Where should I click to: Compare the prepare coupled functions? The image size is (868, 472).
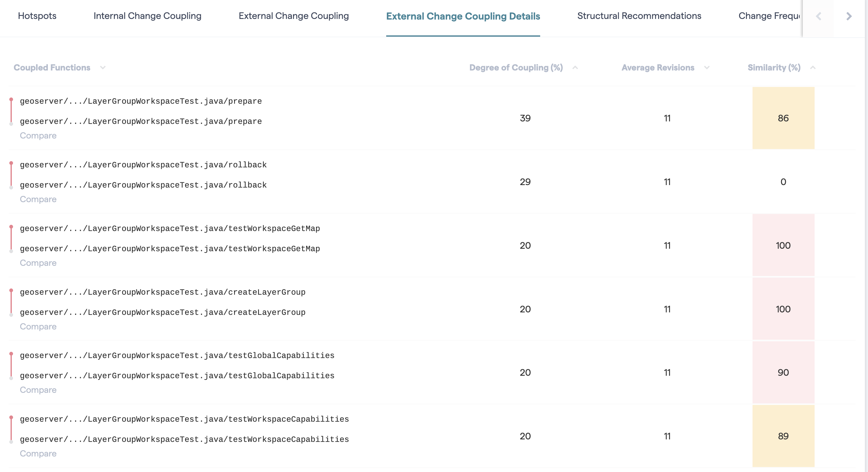pos(38,135)
